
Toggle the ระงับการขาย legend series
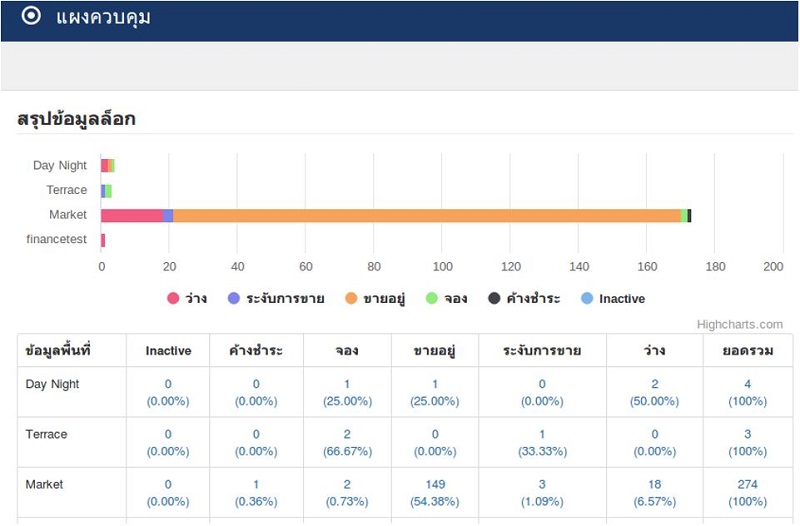[x=276, y=298]
